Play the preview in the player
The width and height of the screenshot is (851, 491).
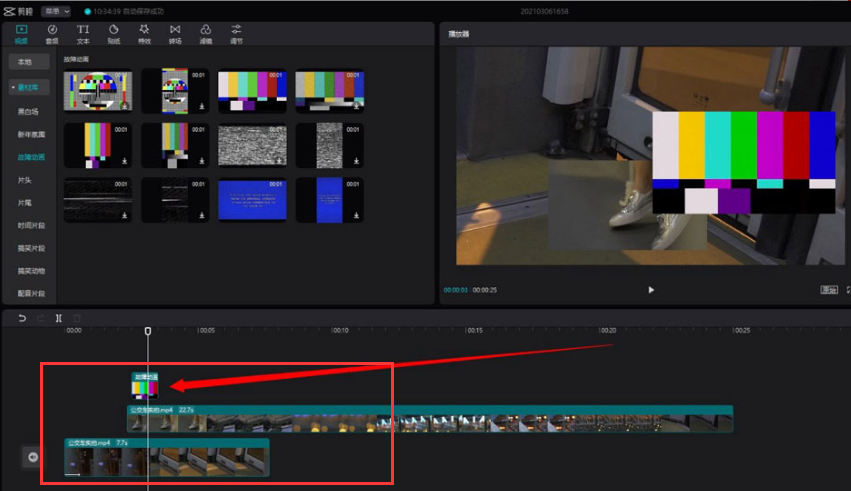pos(651,290)
